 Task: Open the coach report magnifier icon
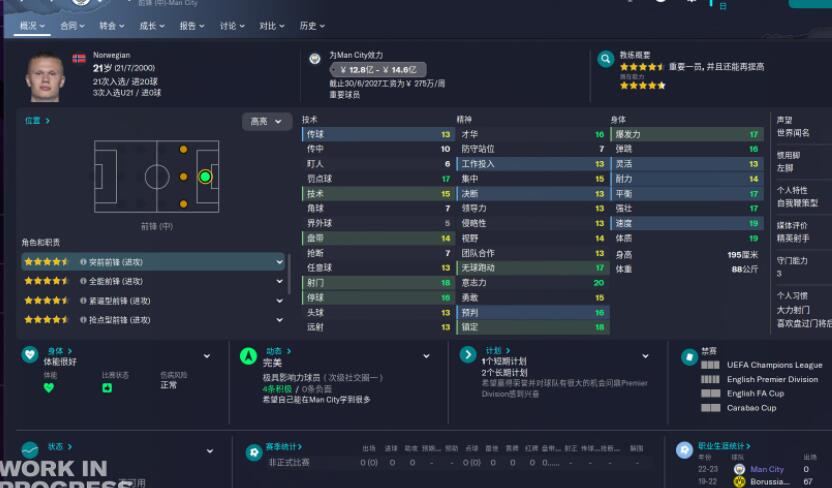[605, 59]
